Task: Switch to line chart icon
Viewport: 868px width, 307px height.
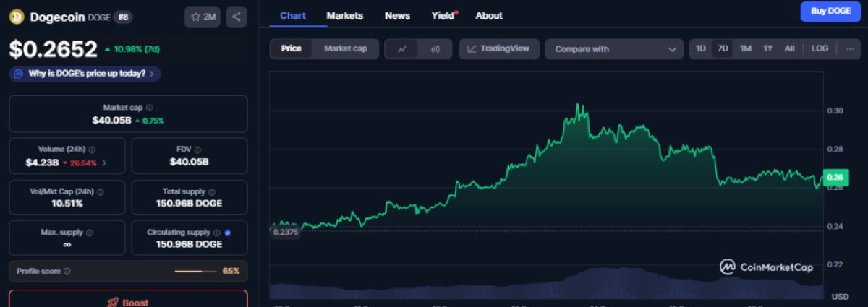Action: (x=402, y=49)
